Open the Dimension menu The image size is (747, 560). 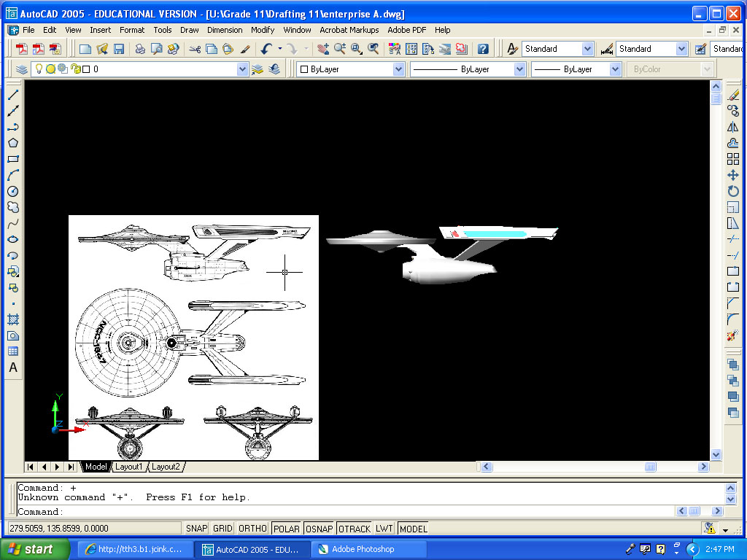pyautogui.click(x=225, y=30)
